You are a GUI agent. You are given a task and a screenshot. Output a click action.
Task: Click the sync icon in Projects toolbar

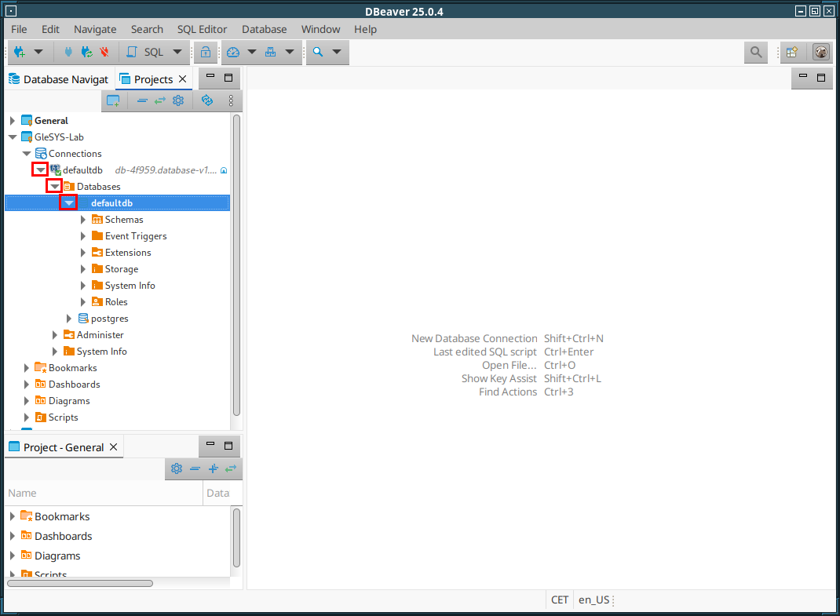206,100
